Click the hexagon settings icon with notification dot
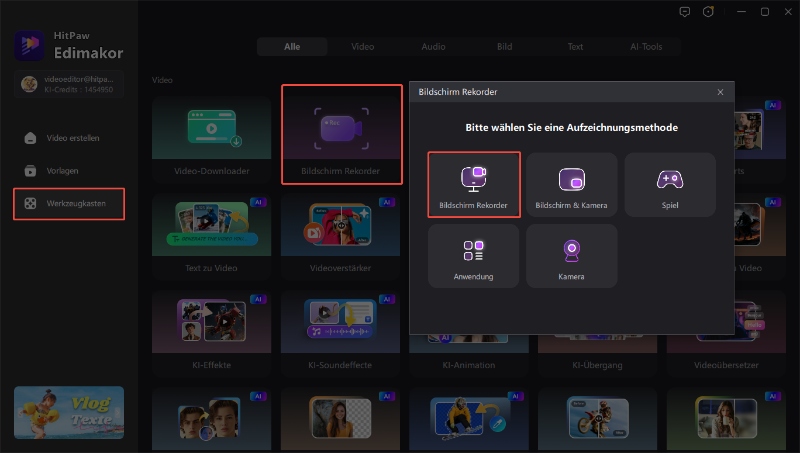Image resolution: width=800 pixels, height=453 pixels. [709, 12]
